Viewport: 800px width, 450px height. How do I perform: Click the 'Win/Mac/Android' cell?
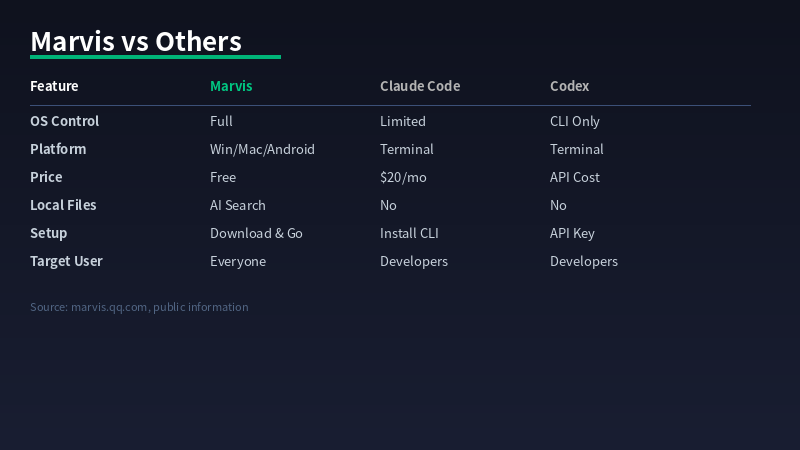262,149
